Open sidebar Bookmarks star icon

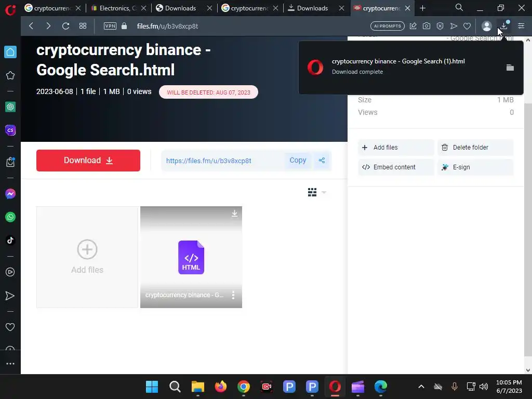[10, 75]
